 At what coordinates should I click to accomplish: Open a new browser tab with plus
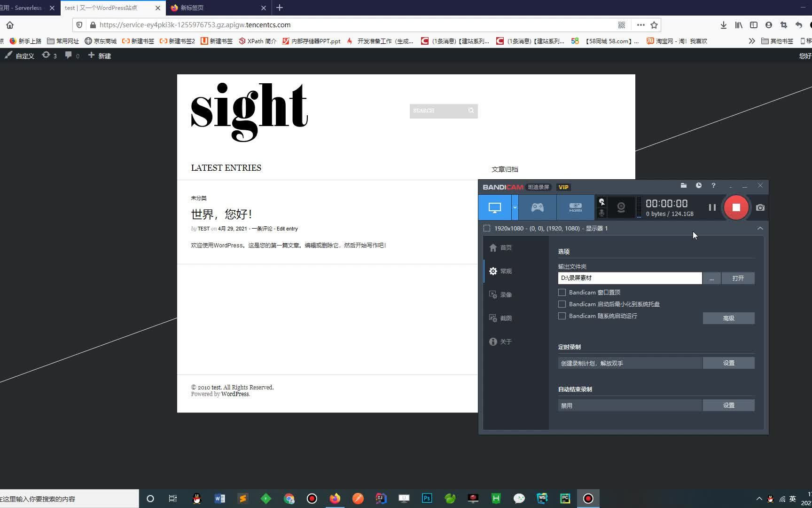click(280, 8)
